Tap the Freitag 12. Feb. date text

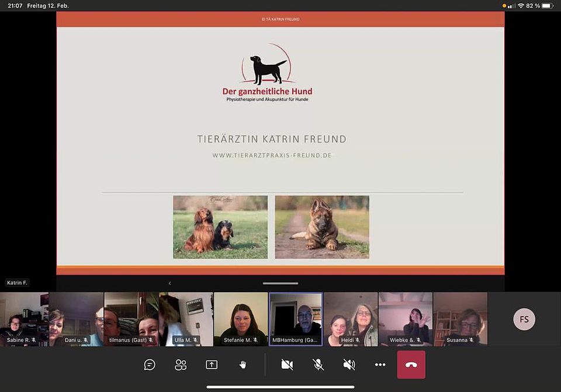48,6
